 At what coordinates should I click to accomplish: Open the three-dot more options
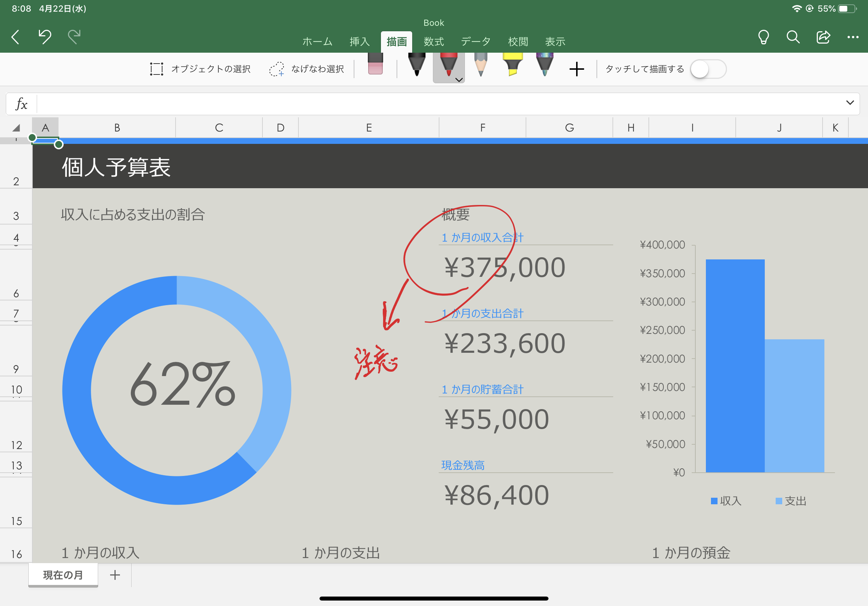[x=852, y=37]
